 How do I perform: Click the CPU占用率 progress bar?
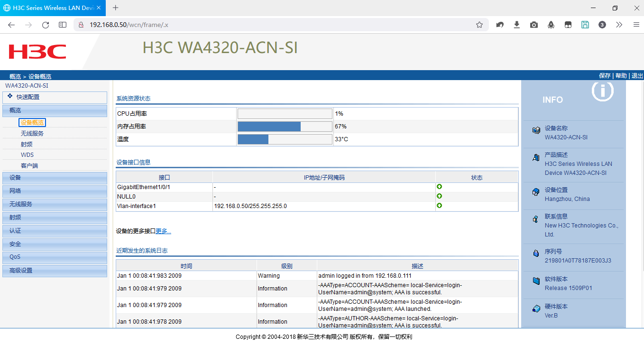[x=285, y=114]
